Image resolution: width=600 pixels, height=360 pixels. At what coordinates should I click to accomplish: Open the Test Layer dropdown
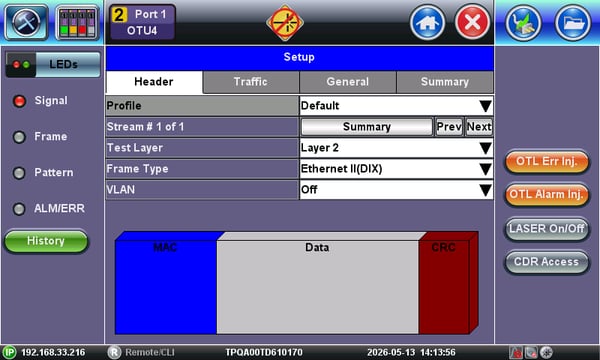[x=396, y=148]
